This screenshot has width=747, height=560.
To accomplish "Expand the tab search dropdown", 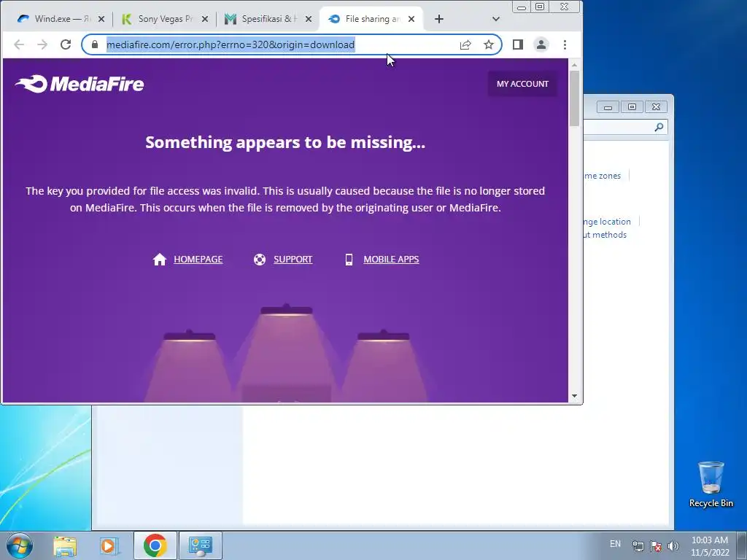I will (x=495, y=19).
